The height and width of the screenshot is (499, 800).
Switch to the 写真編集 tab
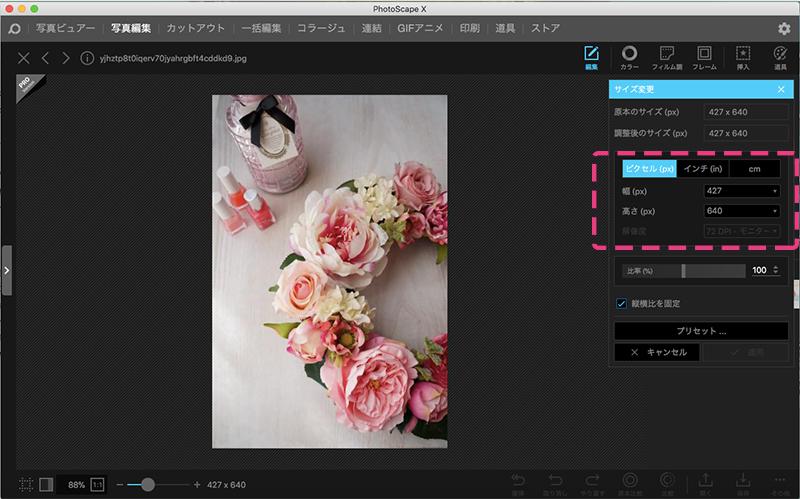(x=131, y=29)
